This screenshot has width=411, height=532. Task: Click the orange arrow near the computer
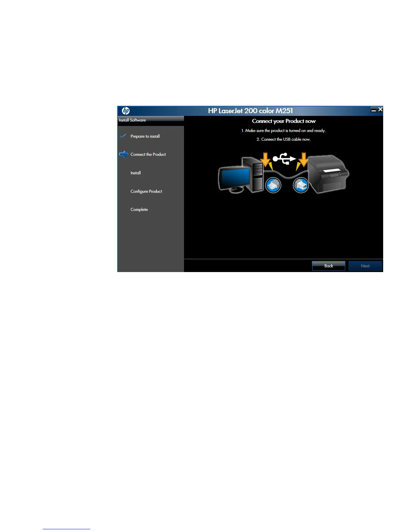coord(266,161)
